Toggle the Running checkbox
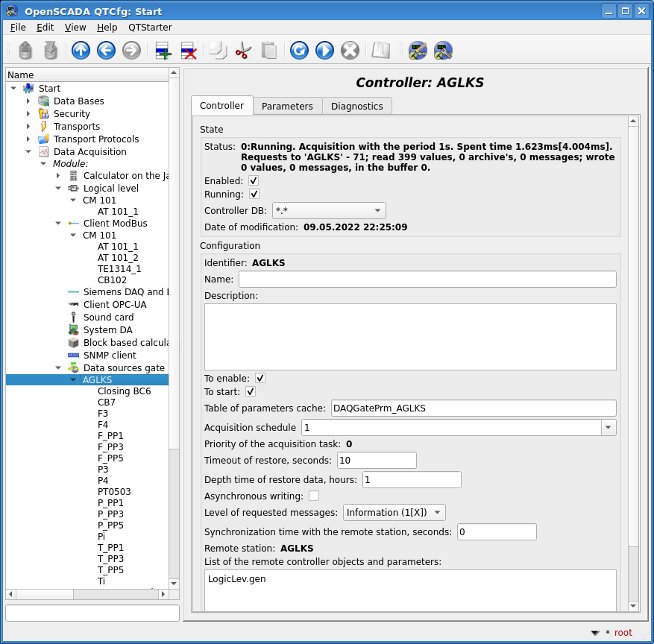 coord(254,194)
